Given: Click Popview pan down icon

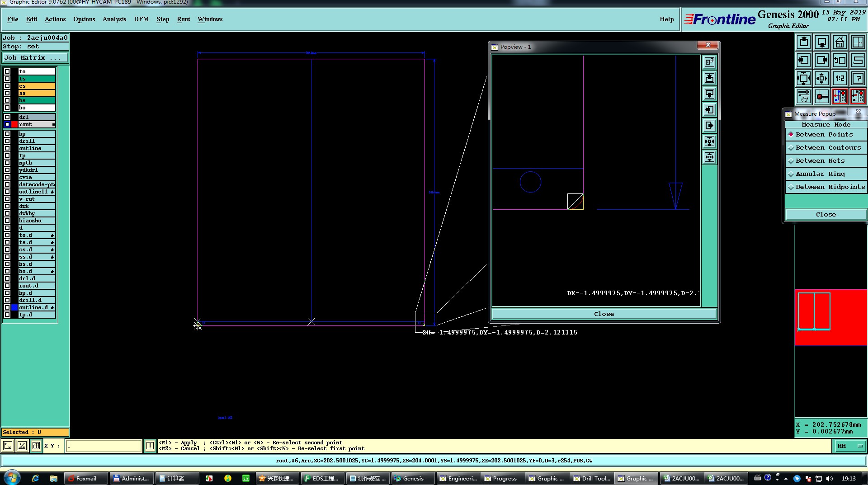Looking at the screenshot, I should (709, 94).
